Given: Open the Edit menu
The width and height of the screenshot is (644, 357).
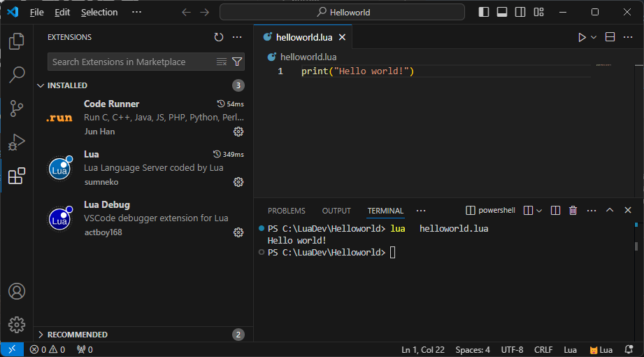Looking at the screenshot, I should (62, 13).
